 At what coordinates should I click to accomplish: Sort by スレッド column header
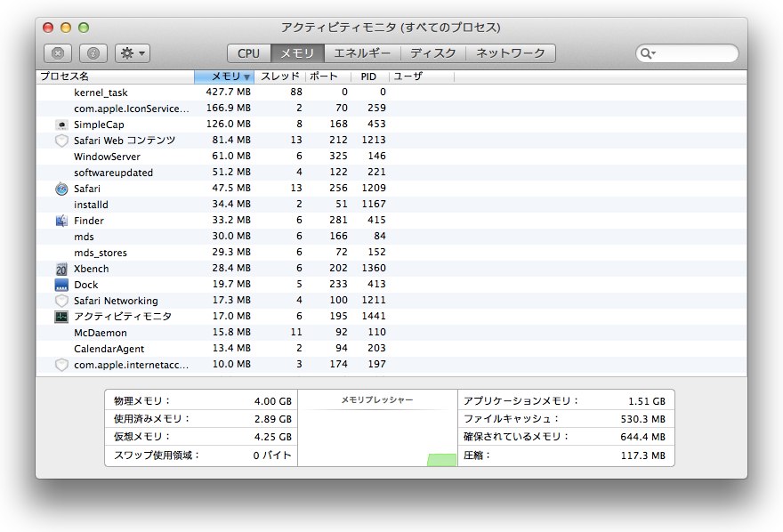coord(279,77)
